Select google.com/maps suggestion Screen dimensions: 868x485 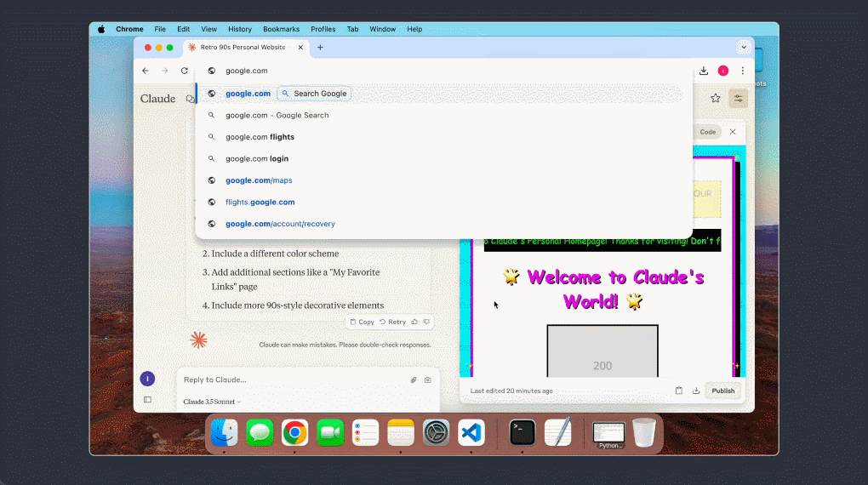(259, 180)
